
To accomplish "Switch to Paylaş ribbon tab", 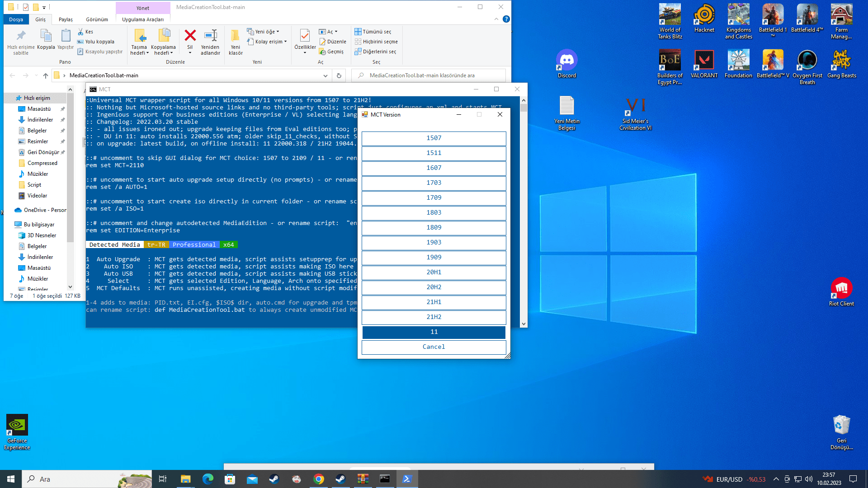I will [66, 19].
